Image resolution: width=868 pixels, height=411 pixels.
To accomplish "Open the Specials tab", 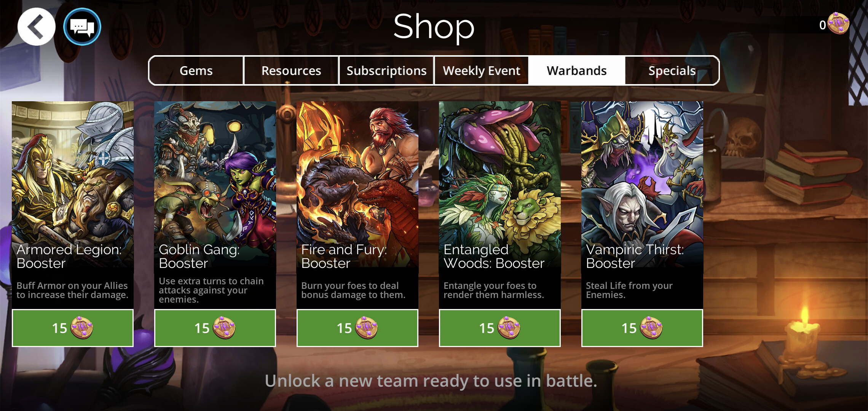I will coord(672,70).
